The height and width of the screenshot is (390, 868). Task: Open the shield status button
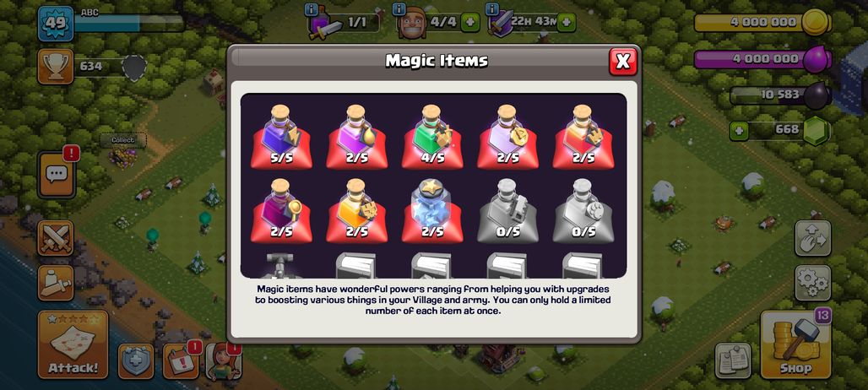click(136, 361)
